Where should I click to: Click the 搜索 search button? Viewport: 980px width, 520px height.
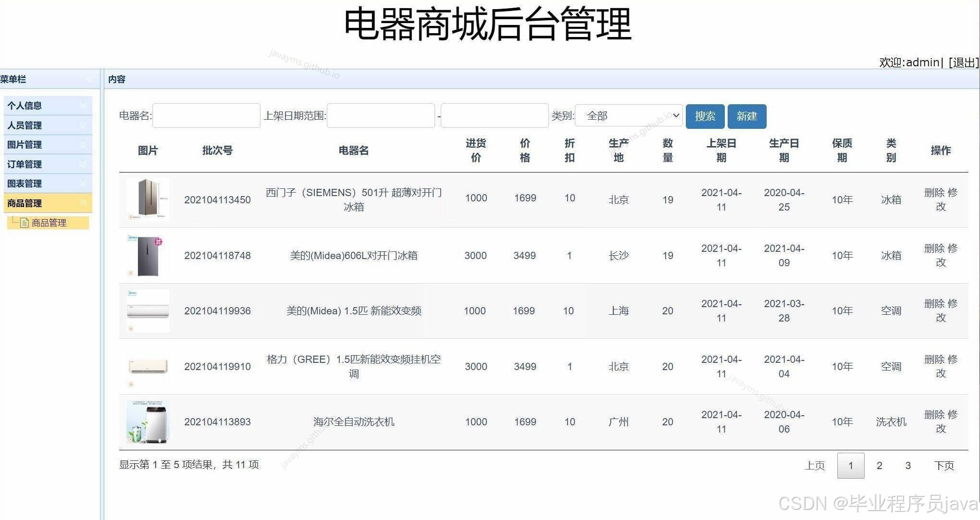pos(705,116)
